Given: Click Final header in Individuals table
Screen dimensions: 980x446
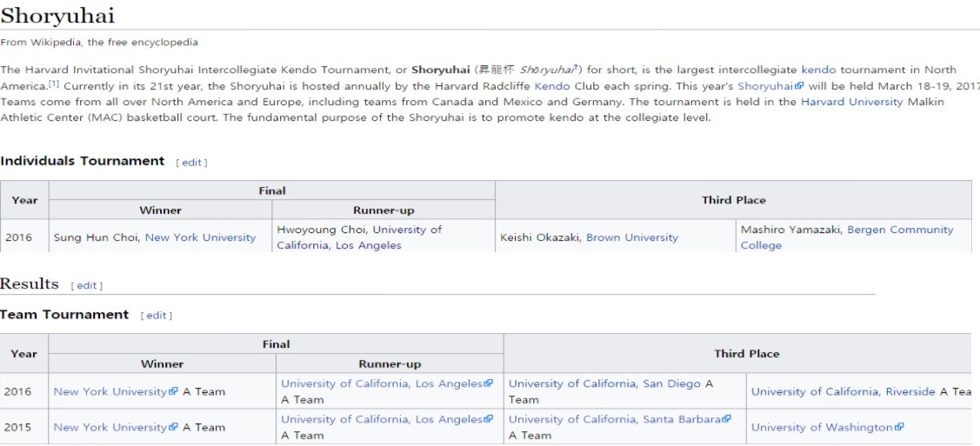Looking at the screenshot, I should [x=272, y=190].
